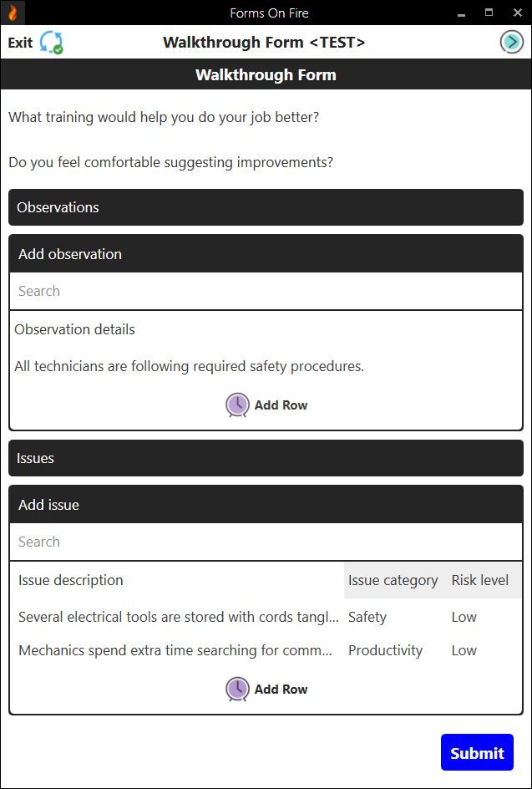Click the clock icon in Observations Add Row
This screenshot has height=789, width=532.
[x=237, y=405]
